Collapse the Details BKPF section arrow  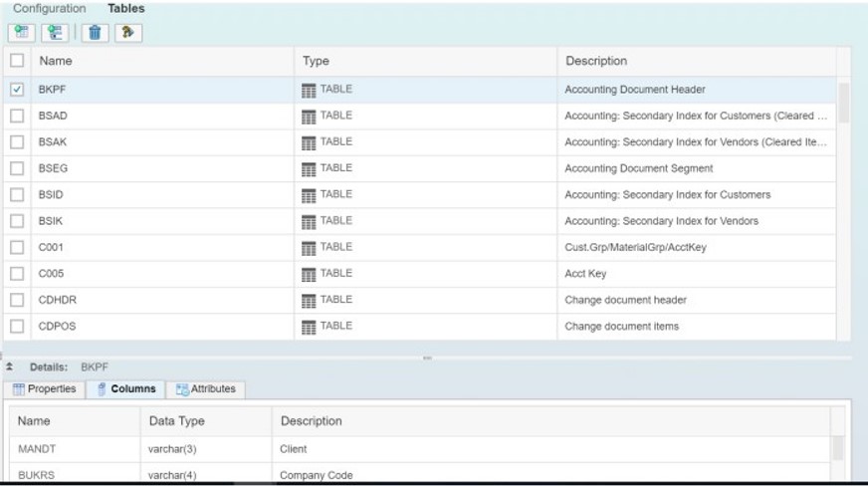pyautogui.click(x=9, y=366)
